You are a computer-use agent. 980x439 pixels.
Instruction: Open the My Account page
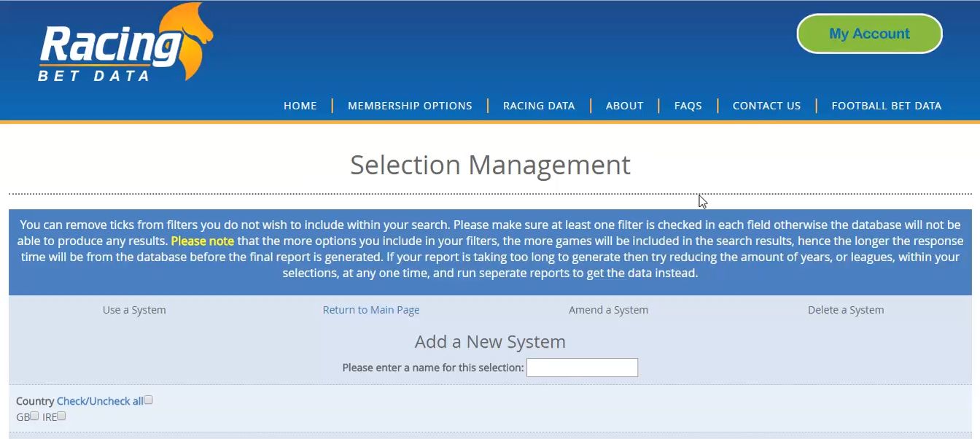coord(869,34)
